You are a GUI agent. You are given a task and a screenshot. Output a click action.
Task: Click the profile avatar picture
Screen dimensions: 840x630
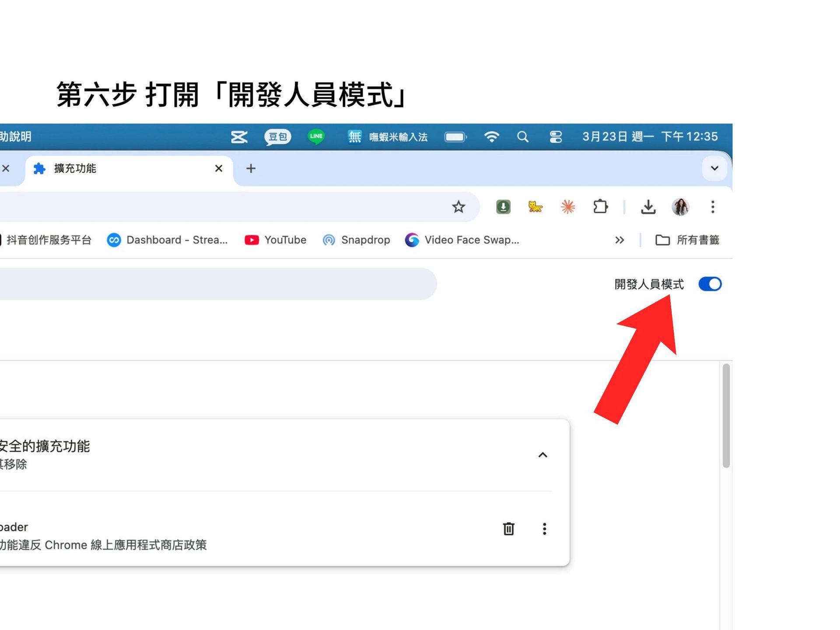[680, 207]
